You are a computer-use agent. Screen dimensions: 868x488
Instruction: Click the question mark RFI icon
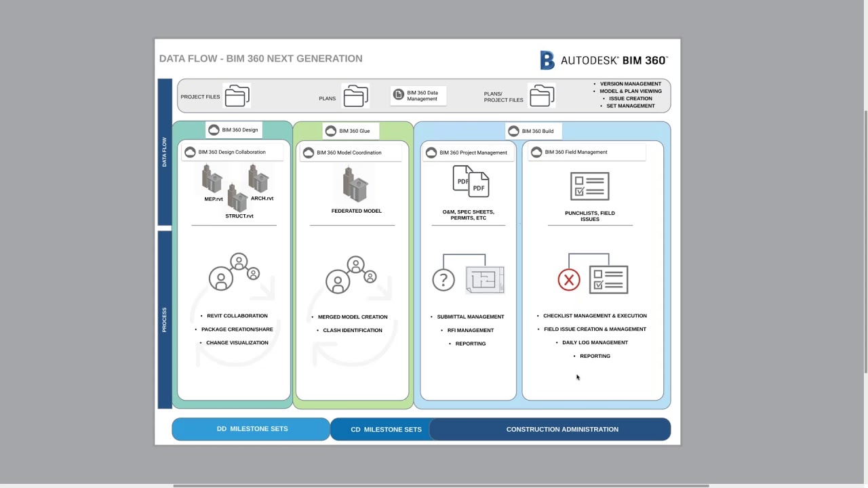[x=443, y=280]
